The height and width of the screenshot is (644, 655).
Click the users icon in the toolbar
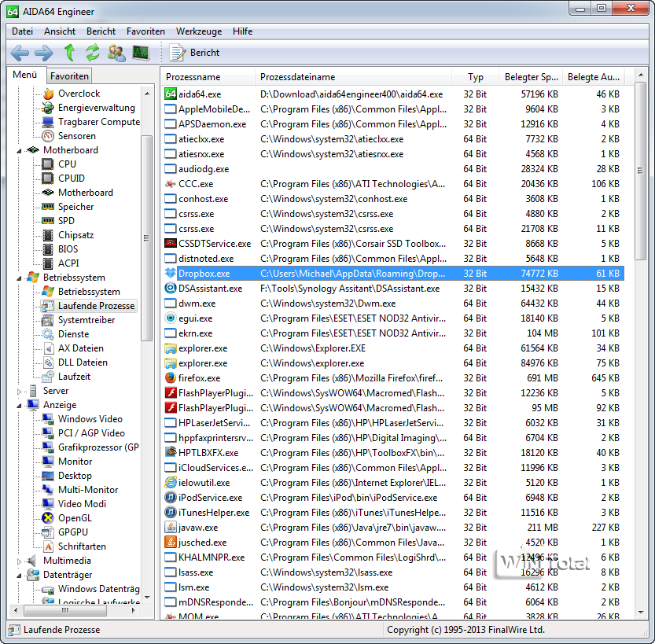coord(116,53)
